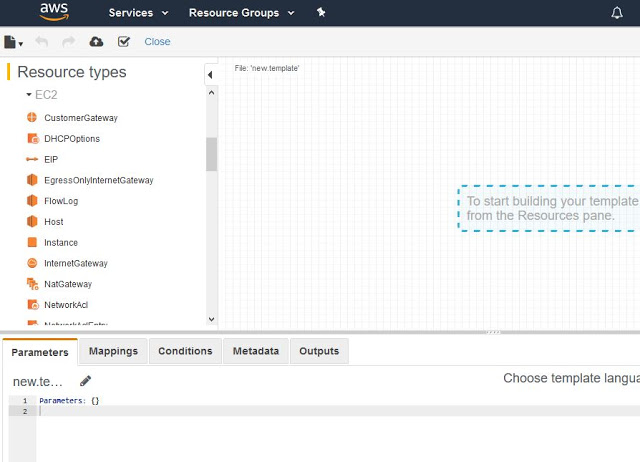This screenshot has height=462, width=640.
Task: Click the EIP label
Action: [51, 160]
